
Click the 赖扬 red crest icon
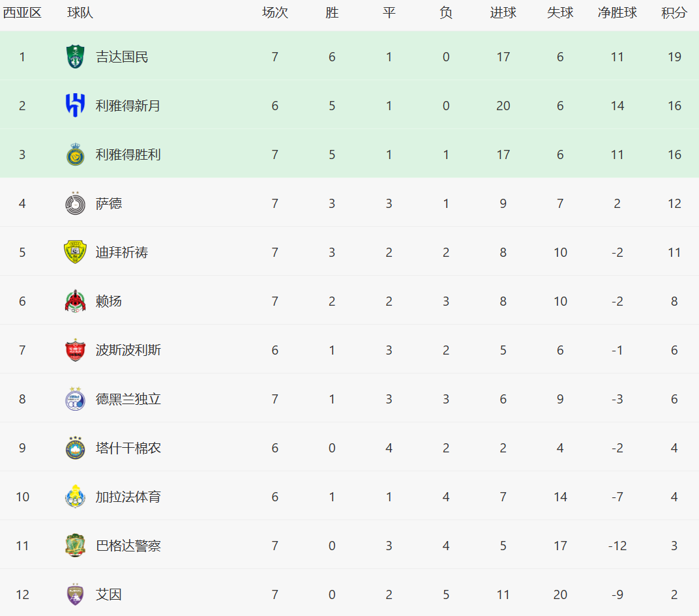[x=76, y=301]
